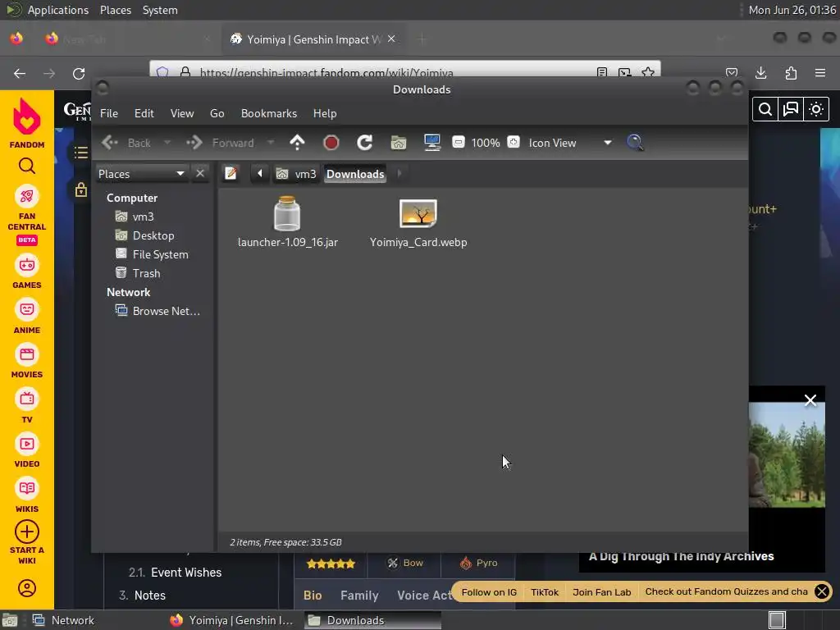Image resolution: width=840 pixels, height=630 pixels.
Task: Open Wikis in the Fandom sidebar
Action: 27,496
